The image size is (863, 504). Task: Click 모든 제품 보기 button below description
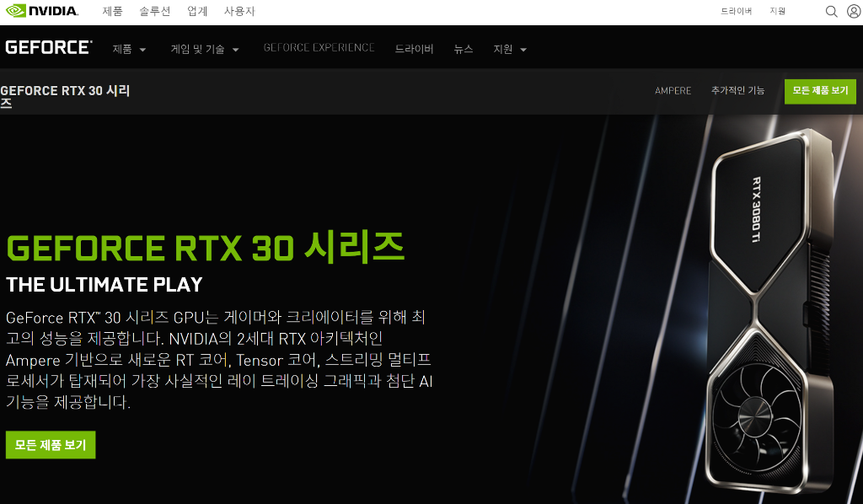tap(51, 445)
